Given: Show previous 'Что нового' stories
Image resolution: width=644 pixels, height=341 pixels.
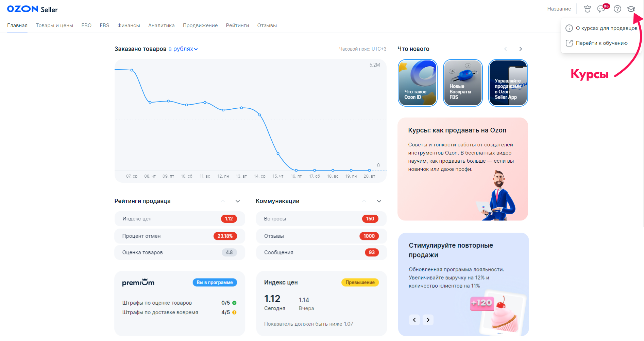Looking at the screenshot, I should (x=506, y=49).
